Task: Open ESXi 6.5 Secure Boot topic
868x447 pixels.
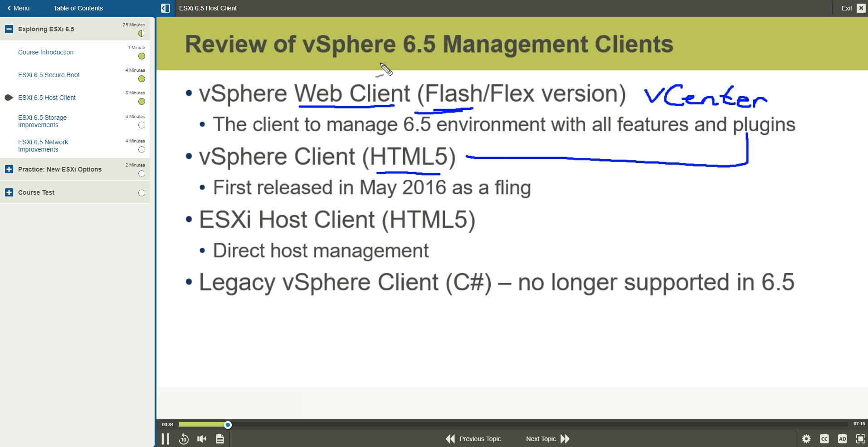Action: (49, 75)
